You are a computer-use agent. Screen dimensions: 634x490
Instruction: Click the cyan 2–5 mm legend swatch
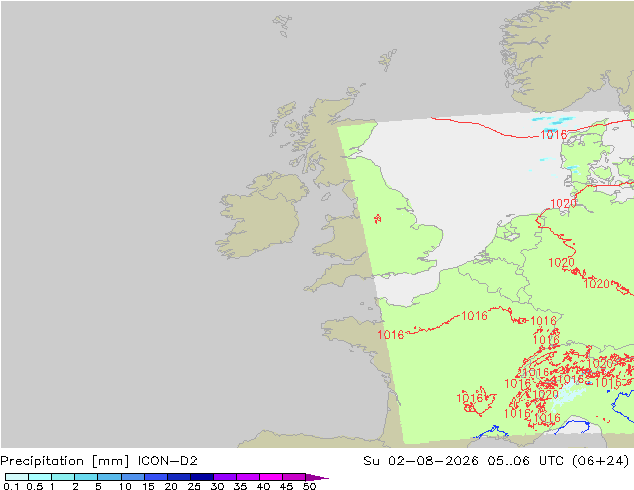[86, 477]
